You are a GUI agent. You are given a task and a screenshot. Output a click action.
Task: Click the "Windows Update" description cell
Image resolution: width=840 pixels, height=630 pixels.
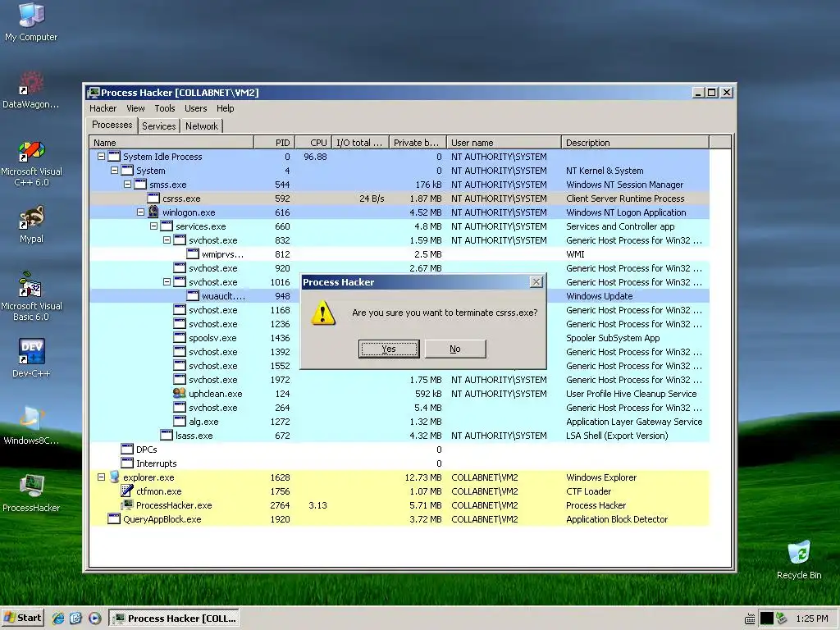pyautogui.click(x=599, y=295)
